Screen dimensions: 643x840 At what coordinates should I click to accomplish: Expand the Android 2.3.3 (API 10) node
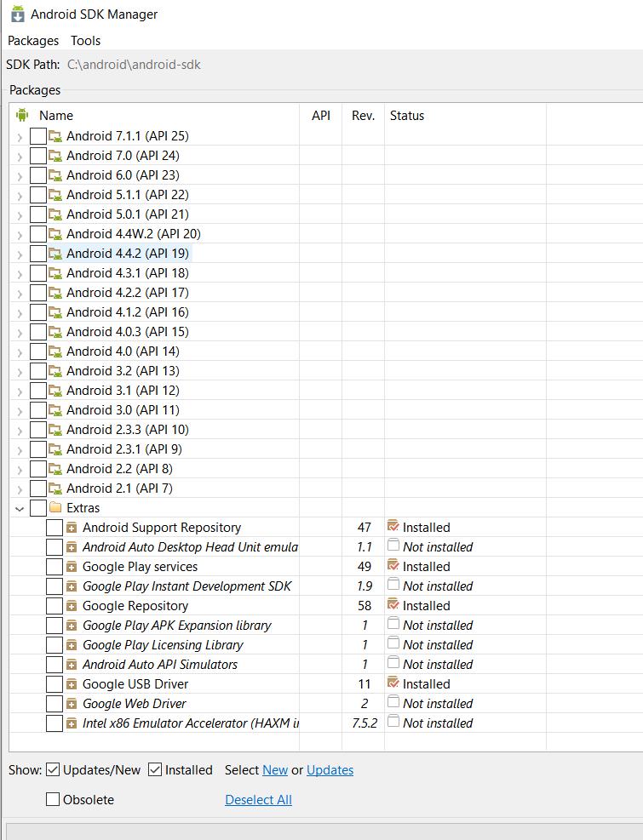[x=20, y=431]
